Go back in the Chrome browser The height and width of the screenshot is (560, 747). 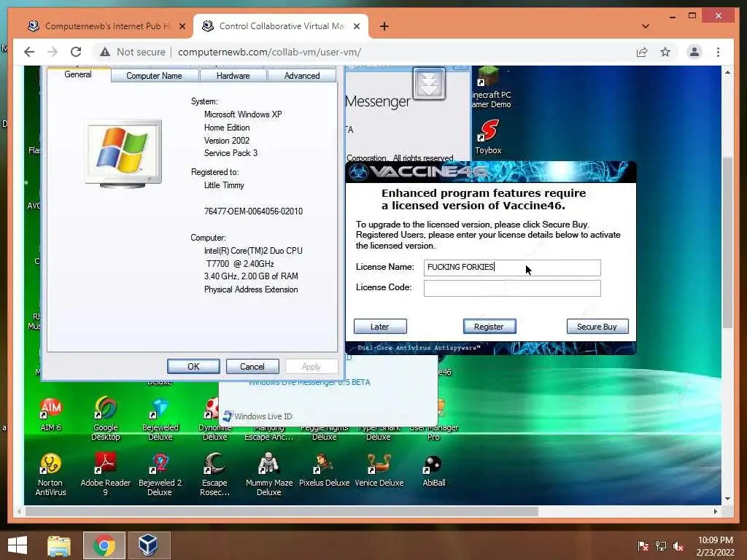(x=29, y=52)
